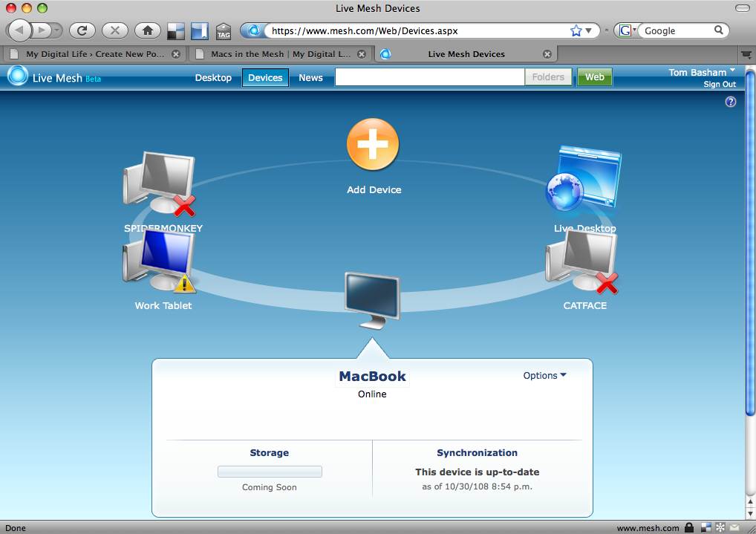756x534 pixels.
Task: Click the Storage usage bar
Action: [x=270, y=472]
